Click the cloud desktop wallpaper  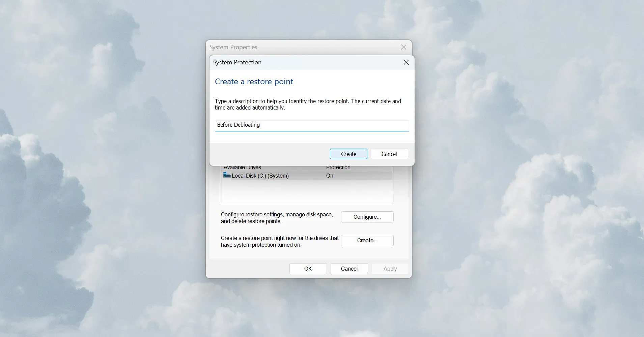[x=101, y=168]
